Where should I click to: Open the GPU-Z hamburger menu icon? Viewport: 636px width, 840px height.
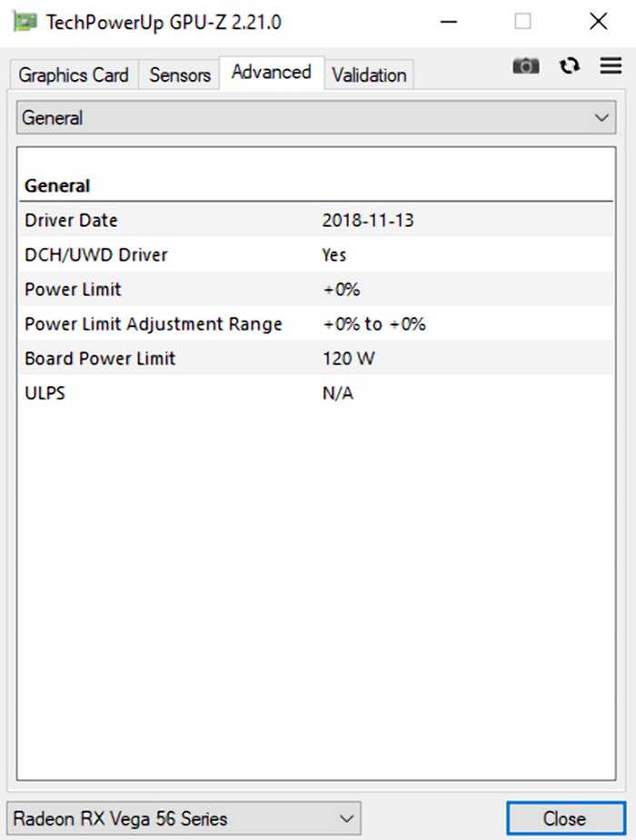(x=611, y=65)
